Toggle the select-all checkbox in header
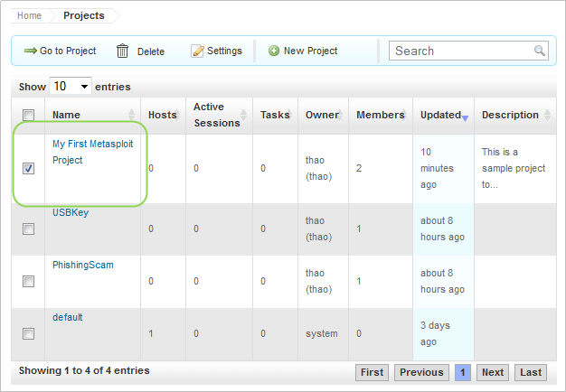This screenshot has height=392, width=566. 29,116
